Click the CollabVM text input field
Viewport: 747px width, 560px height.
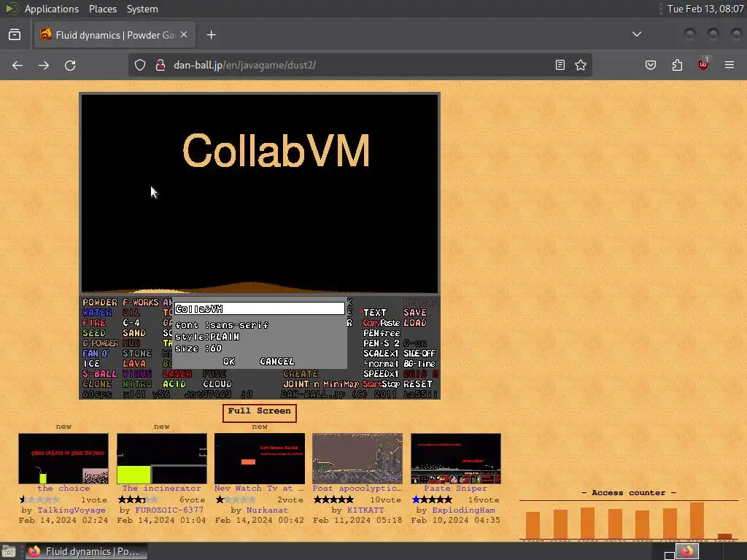pyautogui.click(x=259, y=308)
